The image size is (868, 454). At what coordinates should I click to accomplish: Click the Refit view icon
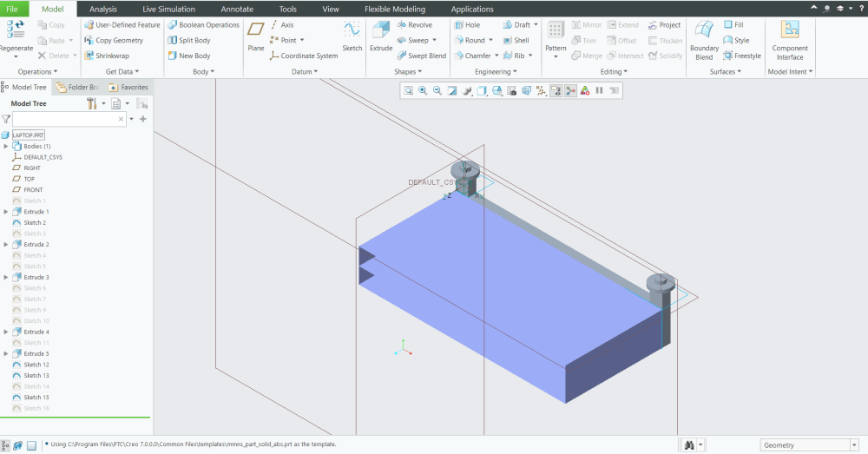point(408,91)
